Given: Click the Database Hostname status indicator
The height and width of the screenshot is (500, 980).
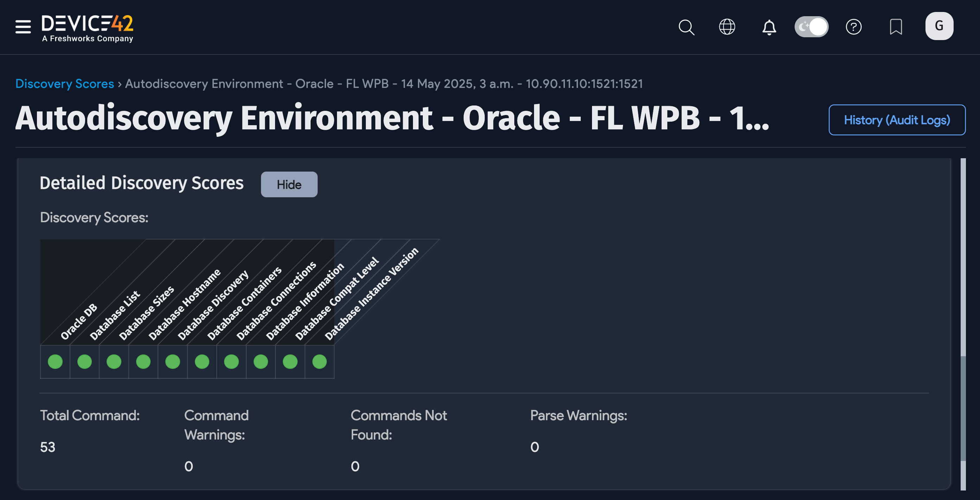Looking at the screenshot, I should pos(143,362).
